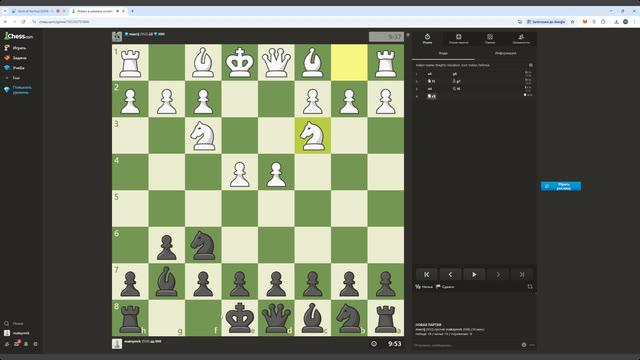The height and width of the screenshot is (360, 640).
Task: Reload the page with browser refresh icon
Action: coord(23,22)
